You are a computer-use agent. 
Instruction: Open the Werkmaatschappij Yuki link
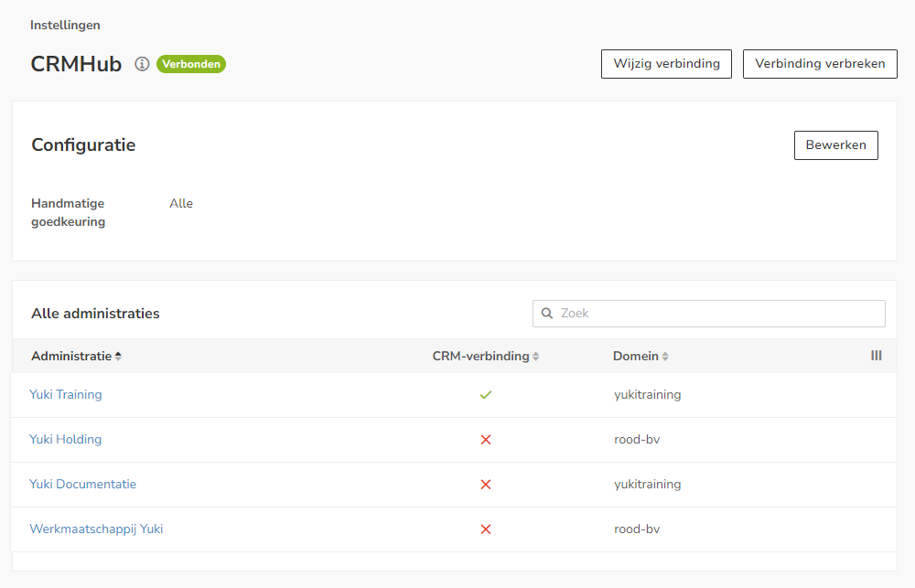96,529
